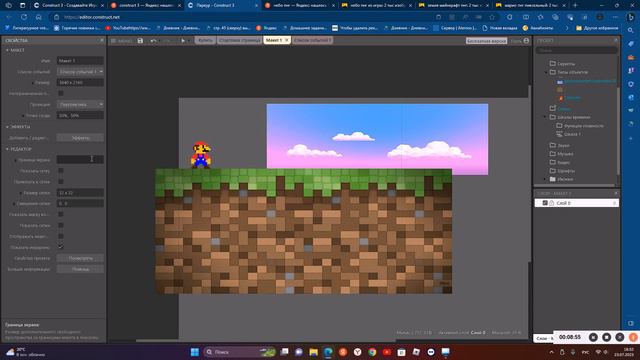Click the Бесплатная версия label
Image resolution: width=640 pixels, height=360 pixels.
487,41
